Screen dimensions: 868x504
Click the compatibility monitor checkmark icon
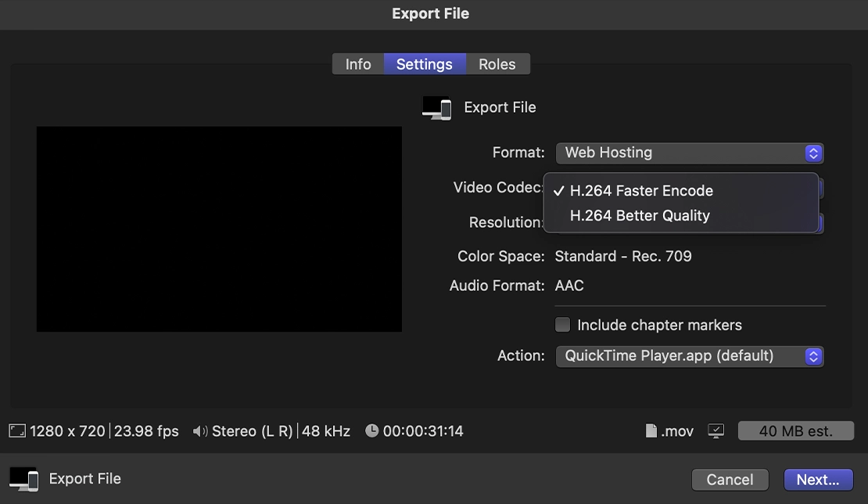[x=716, y=431]
